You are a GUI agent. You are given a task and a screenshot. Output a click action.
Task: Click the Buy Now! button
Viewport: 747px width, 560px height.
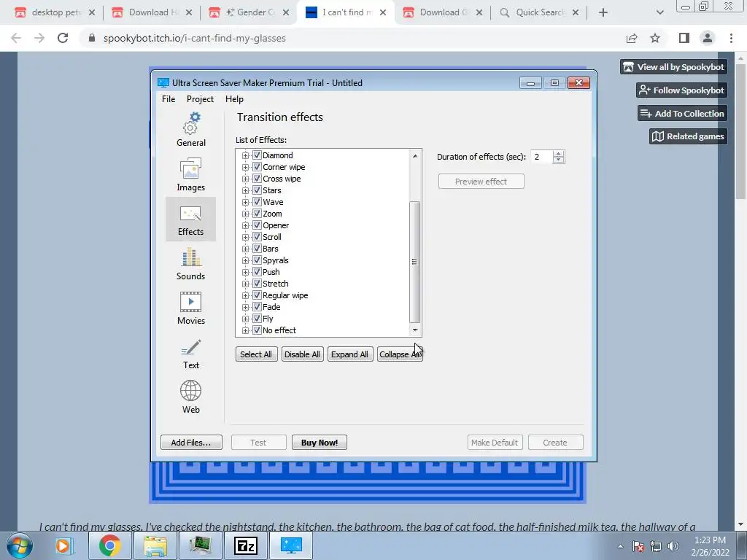coord(320,443)
